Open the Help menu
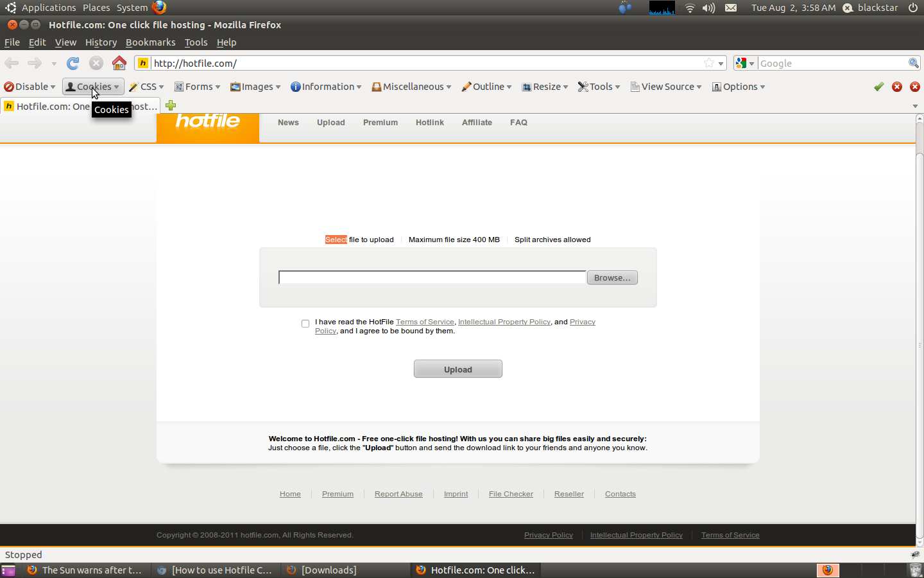Viewport: 924px width, 578px height. tap(227, 42)
